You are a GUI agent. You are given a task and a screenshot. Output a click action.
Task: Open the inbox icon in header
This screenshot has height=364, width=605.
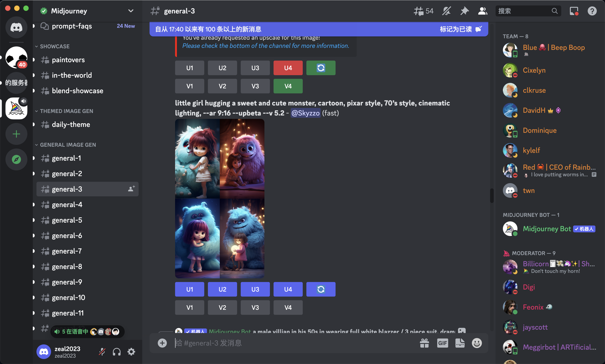pyautogui.click(x=574, y=11)
